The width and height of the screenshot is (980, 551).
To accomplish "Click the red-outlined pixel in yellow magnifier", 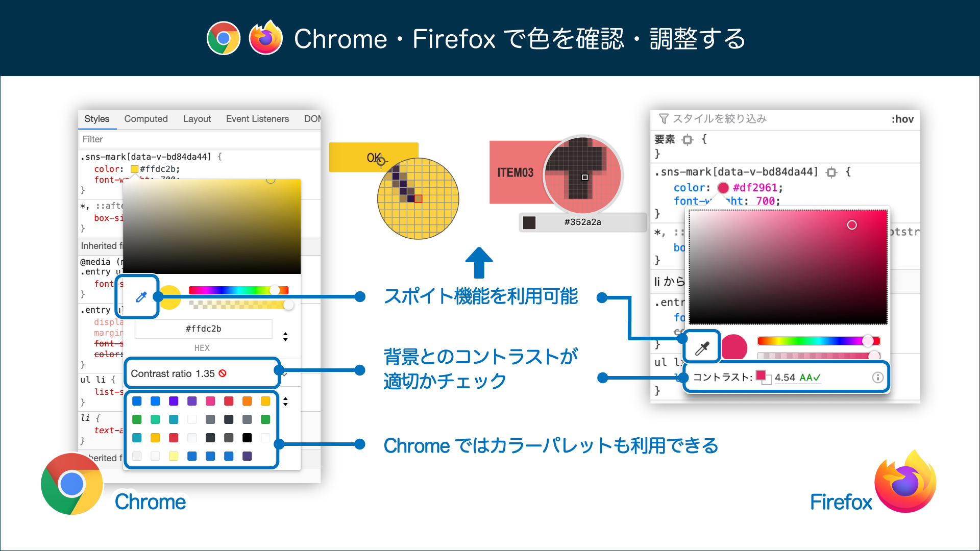I will tap(418, 198).
